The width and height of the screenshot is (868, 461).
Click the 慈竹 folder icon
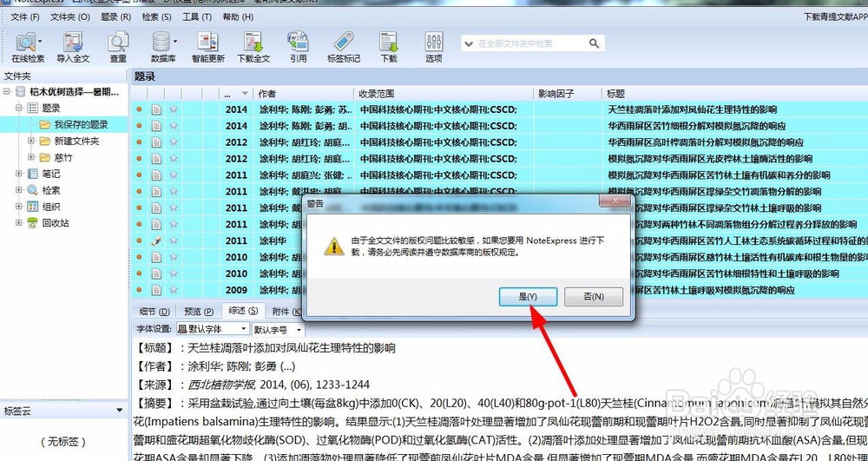pos(45,158)
